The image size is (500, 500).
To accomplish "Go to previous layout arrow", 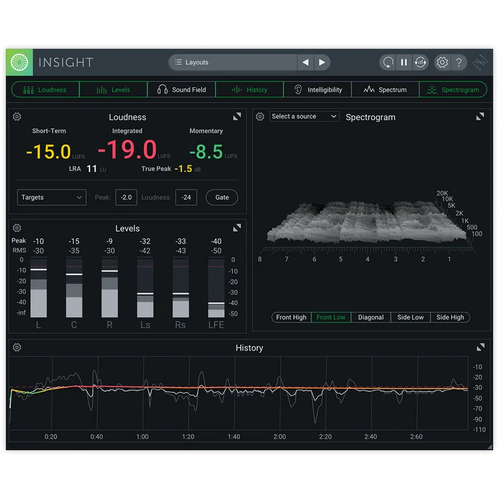I will click(305, 62).
